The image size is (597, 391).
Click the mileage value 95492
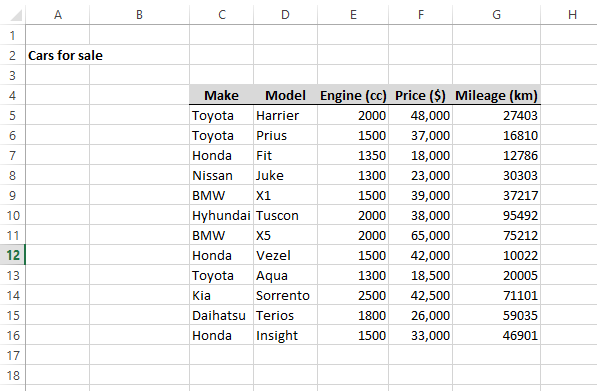coord(496,215)
